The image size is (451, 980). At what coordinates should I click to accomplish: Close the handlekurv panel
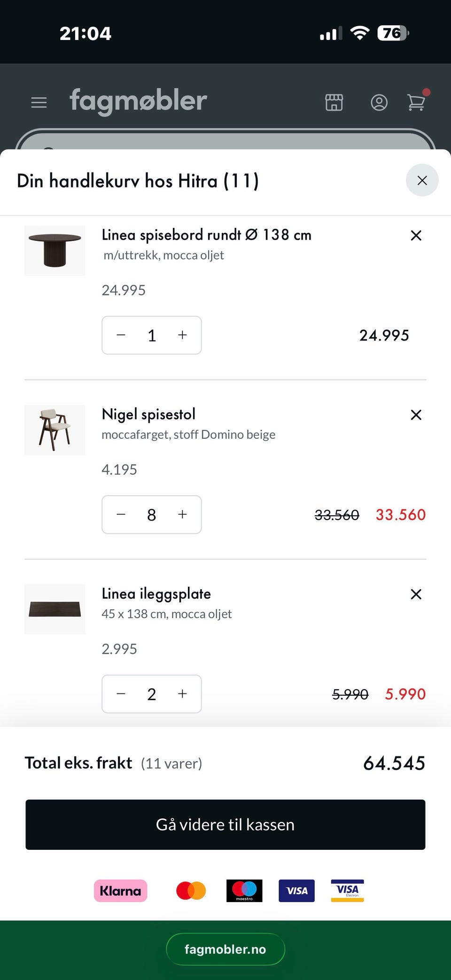[x=422, y=180]
